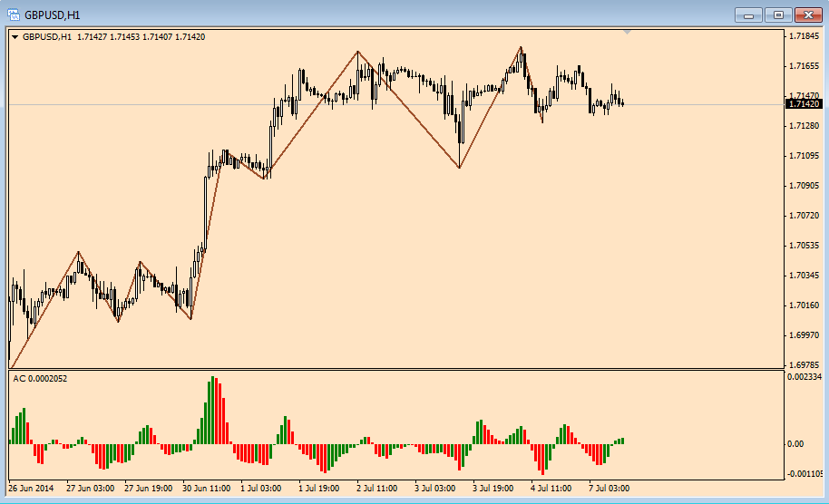Click the current price label 1.71420

pos(804,104)
